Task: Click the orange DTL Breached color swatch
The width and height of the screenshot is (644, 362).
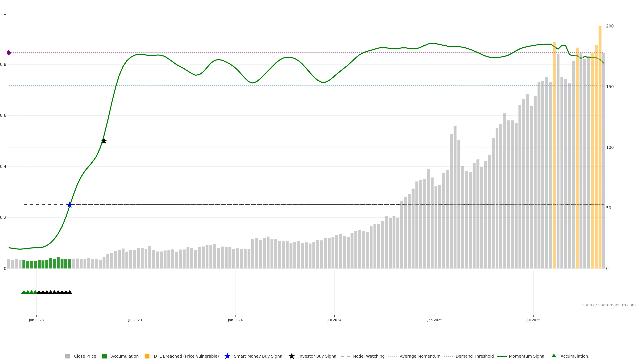Action: pos(147,356)
